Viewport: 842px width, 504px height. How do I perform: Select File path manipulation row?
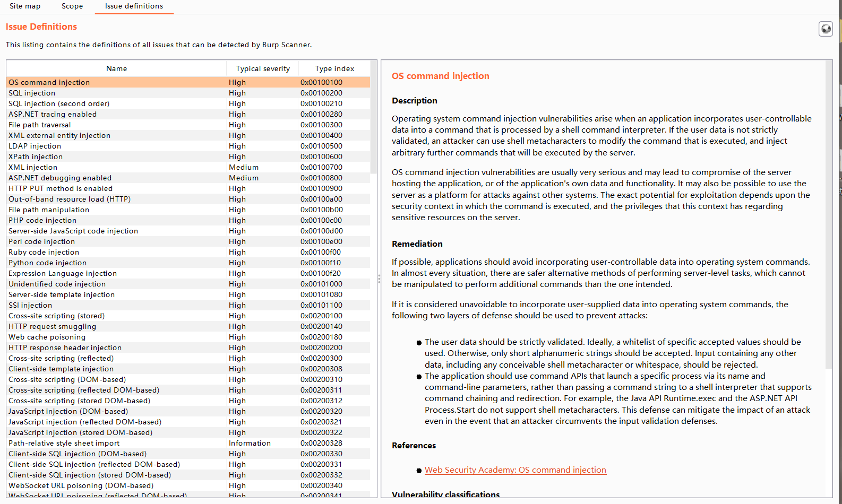(188, 210)
